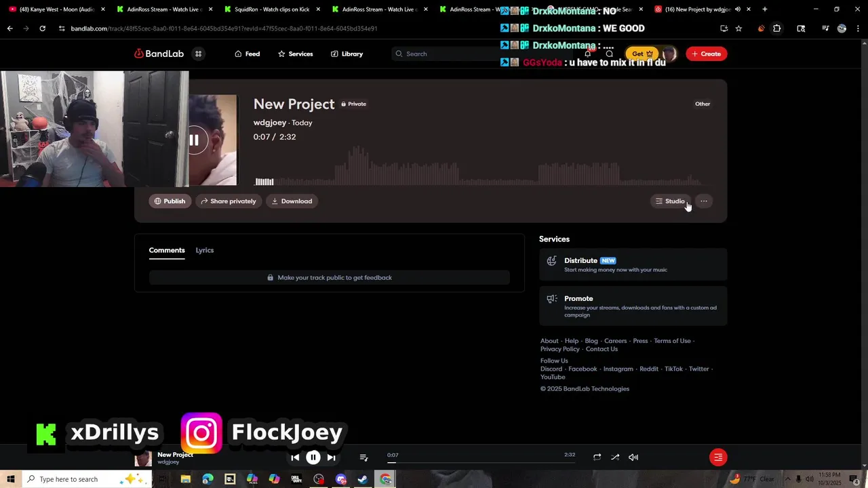
Task: Switch to SquidRon Kick clips tab
Action: click(271, 9)
